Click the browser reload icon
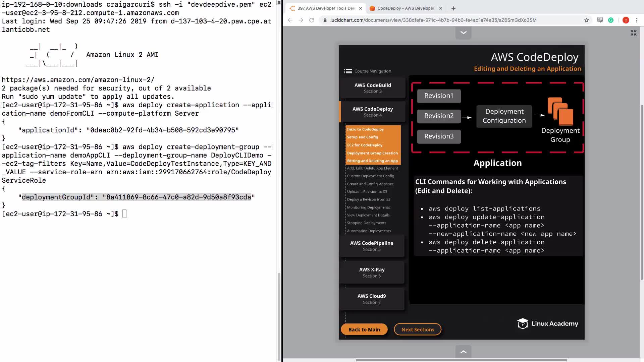The image size is (644, 362). tap(312, 20)
